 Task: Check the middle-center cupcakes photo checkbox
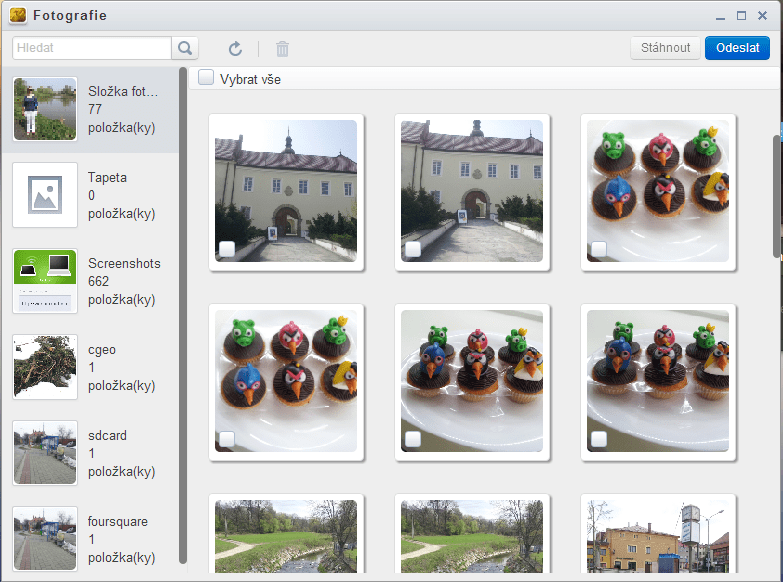click(413, 439)
